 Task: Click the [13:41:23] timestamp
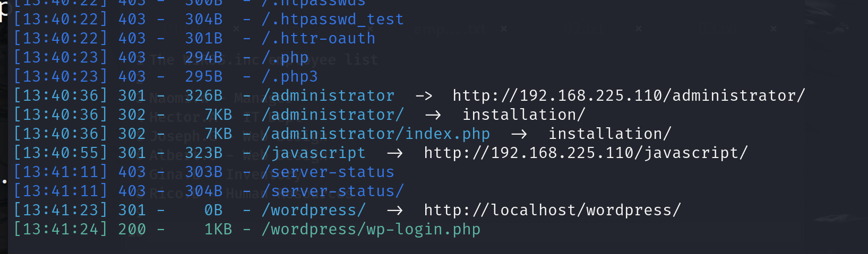point(60,211)
